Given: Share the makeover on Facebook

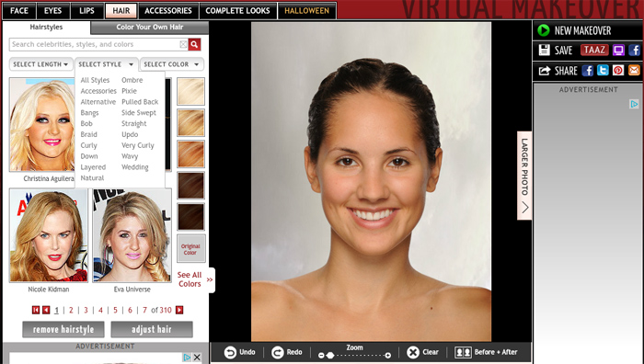Looking at the screenshot, I should point(587,71).
